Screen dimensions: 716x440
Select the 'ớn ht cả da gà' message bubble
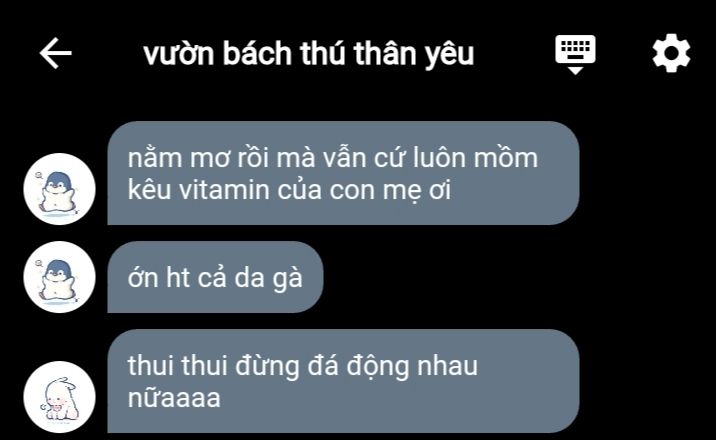(216, 277)
